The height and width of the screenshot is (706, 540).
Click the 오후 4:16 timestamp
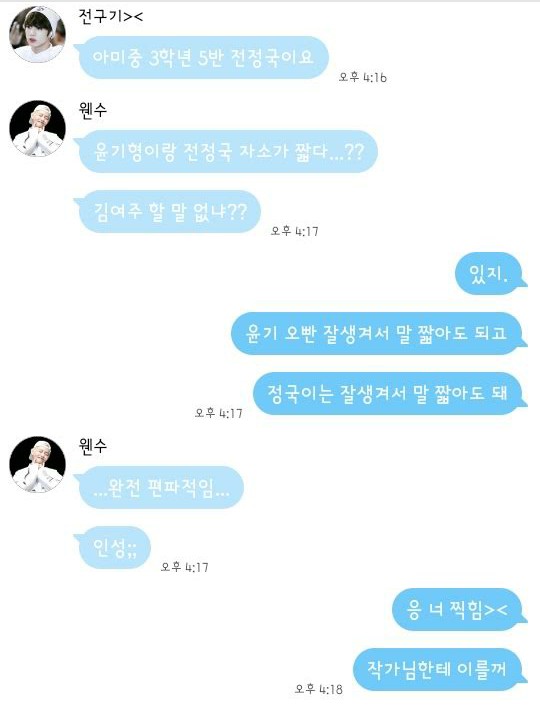click(363, 77)
